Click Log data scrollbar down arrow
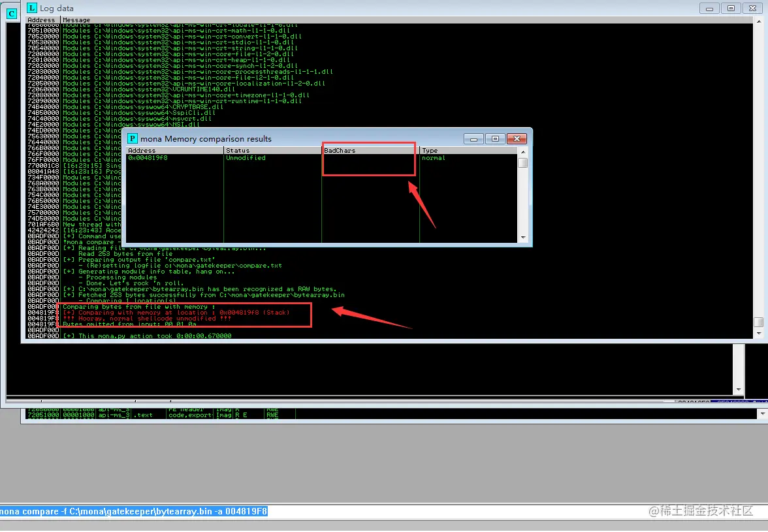The height and width of the screenshot is (532, 768). pos(759,334)
